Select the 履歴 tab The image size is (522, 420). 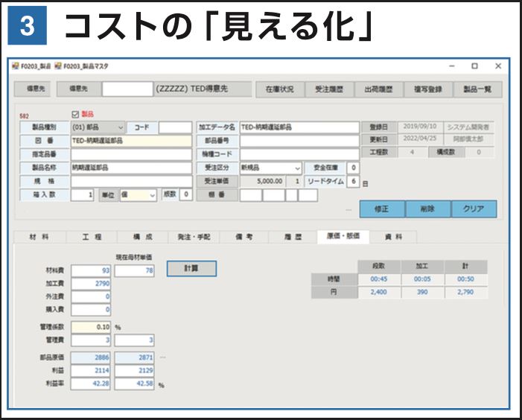[291, 236]
